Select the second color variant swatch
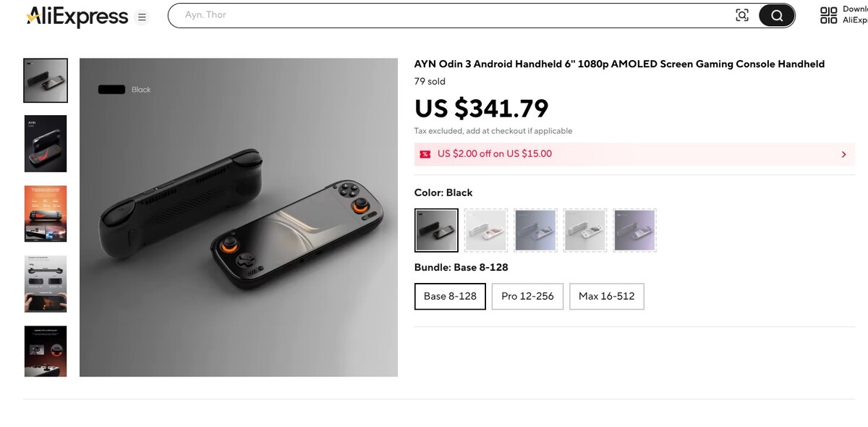 coord(485,230)
